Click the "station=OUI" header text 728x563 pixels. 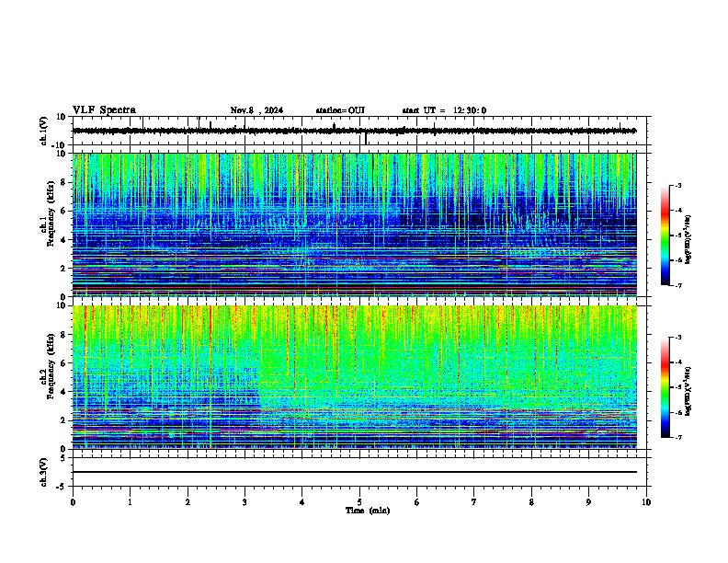tap(340, 110)
